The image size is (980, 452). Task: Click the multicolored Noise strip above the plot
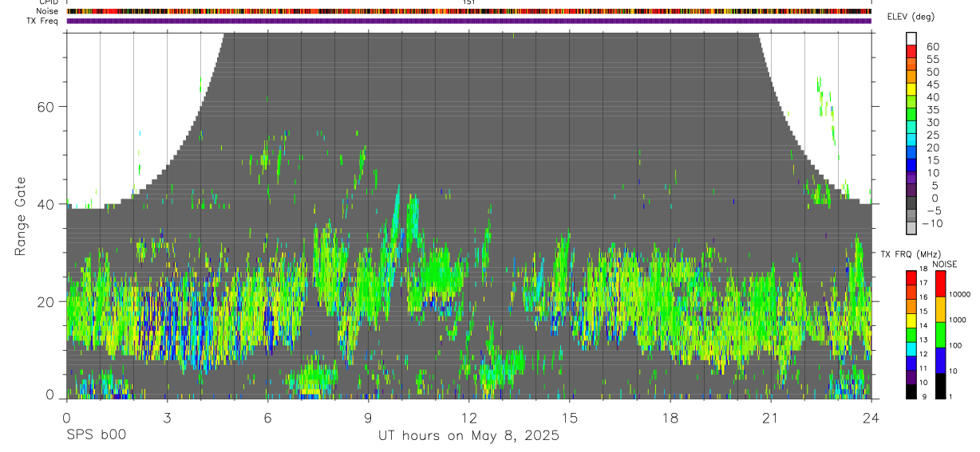pyautogui.click(x=469, y=11)
